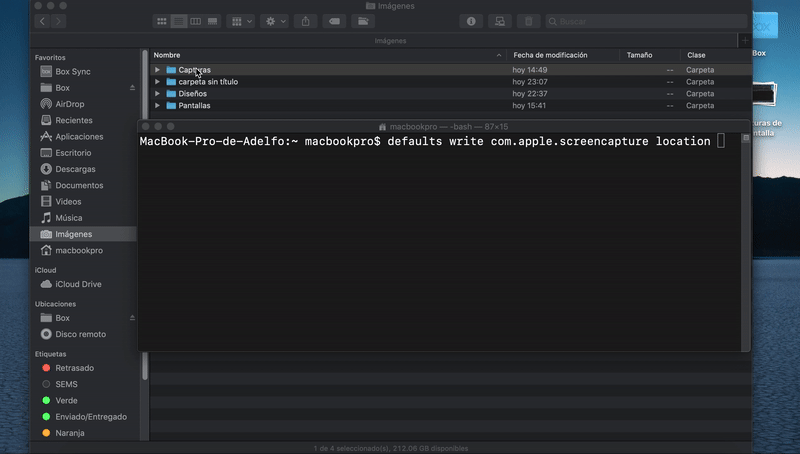Select the orange Naranja tag

click(x=69, y=433)
